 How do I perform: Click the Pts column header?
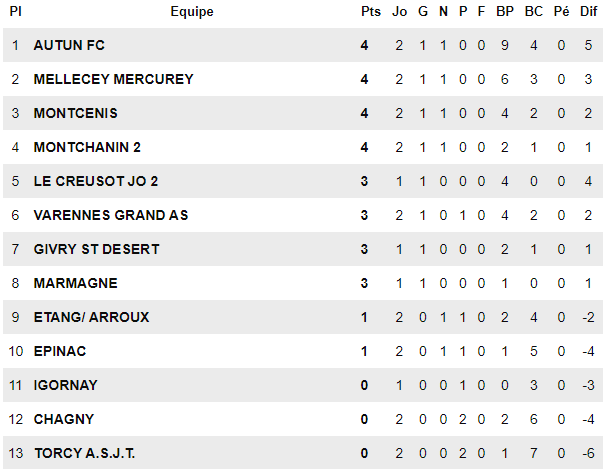coord(371,12)
